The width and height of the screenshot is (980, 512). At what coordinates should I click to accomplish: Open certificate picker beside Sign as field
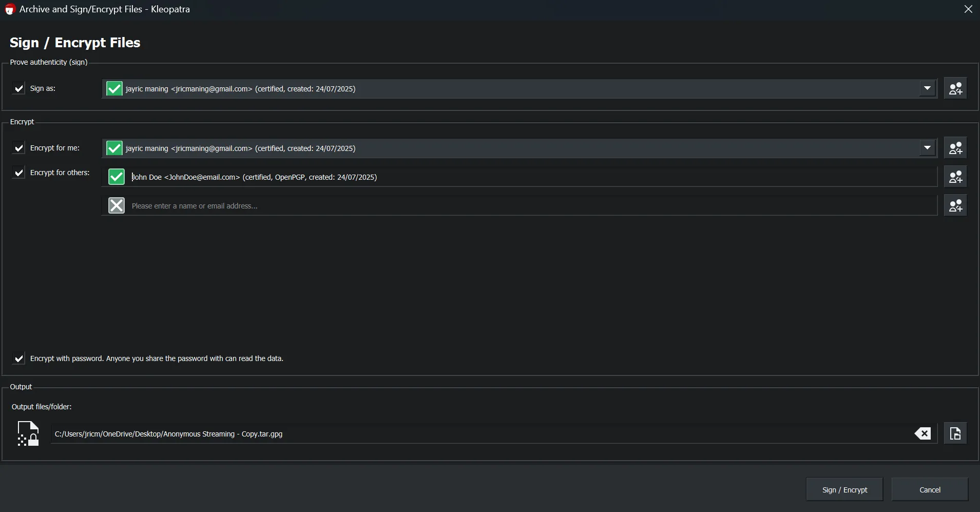(955, 89)
